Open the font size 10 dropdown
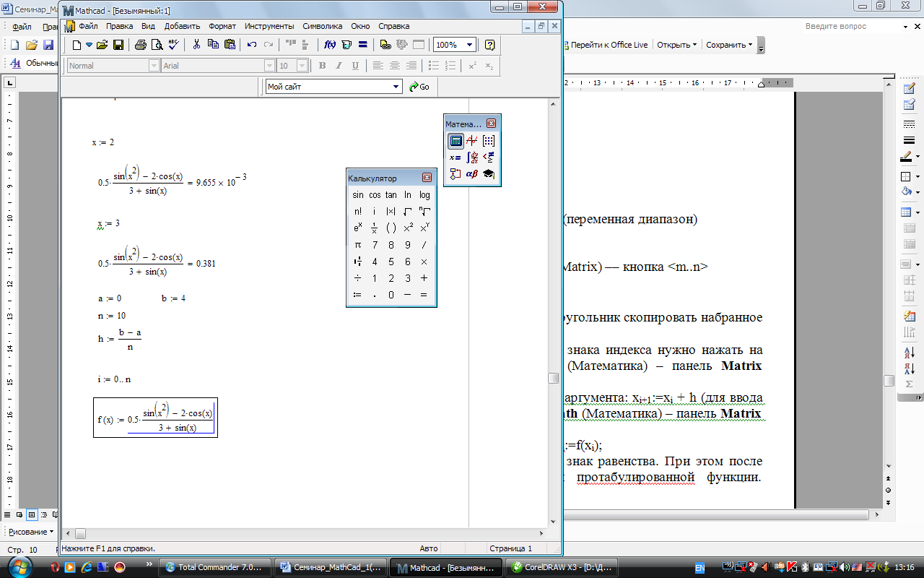924x578 pixels. [x=303, y=66]
